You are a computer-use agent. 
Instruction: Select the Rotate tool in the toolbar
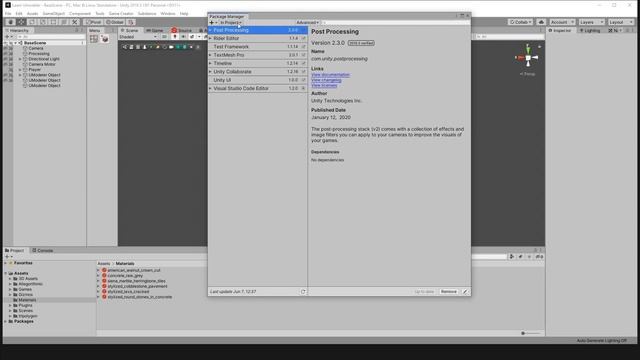pos(32,22)
